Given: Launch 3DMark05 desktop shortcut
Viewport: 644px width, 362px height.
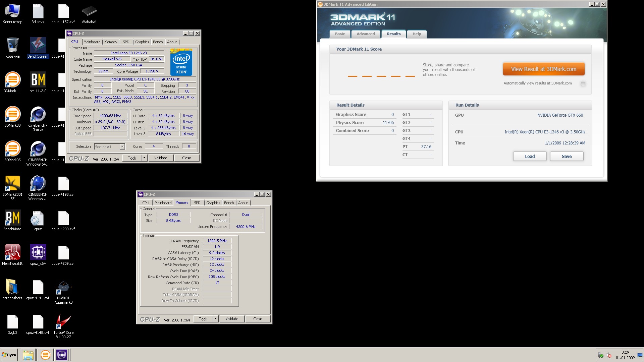Looking at the screenshot, I should 12,152.
